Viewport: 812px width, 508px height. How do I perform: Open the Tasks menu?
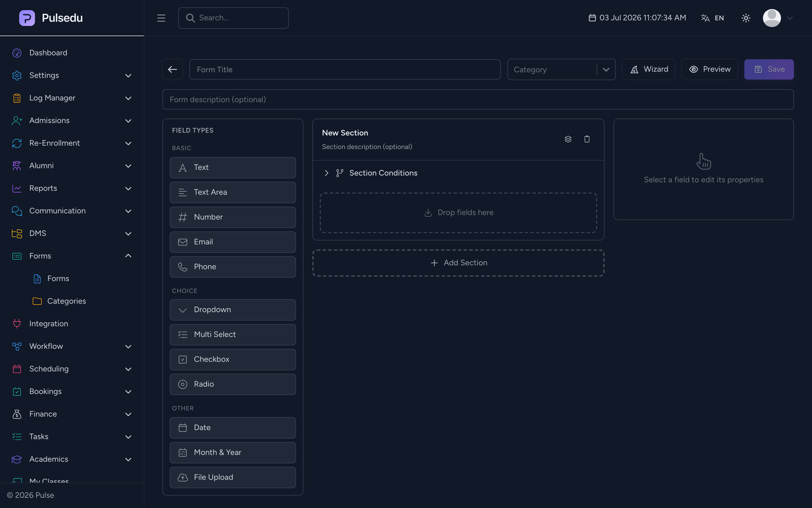tap(72, 436)
